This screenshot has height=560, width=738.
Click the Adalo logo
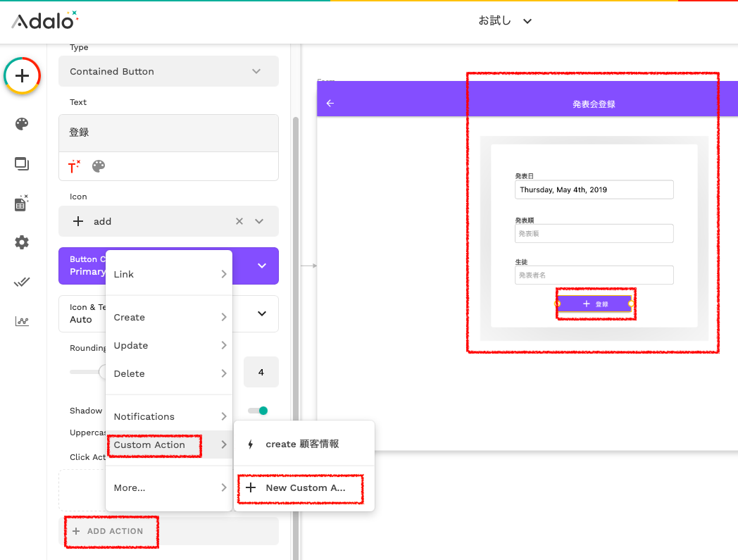click(x=44, y=20)
